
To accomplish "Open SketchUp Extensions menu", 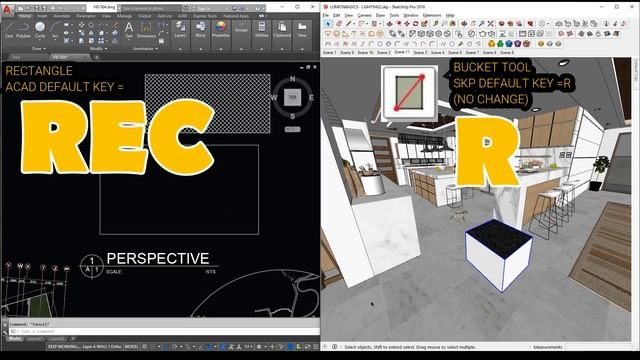I will [432, 15].
